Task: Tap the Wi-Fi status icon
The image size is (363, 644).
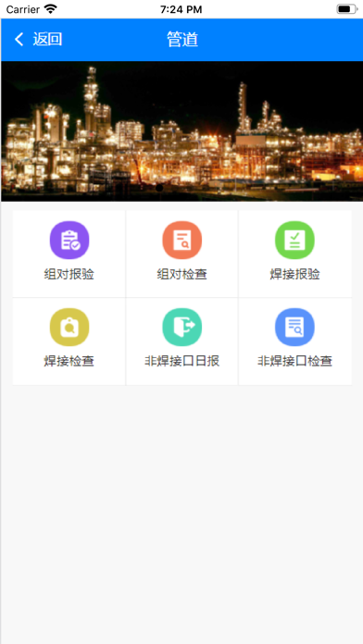Action: pos(51,9)
